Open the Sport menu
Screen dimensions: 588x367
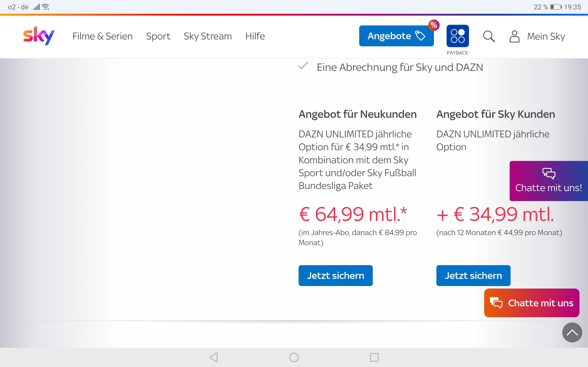pyautogui.click(x=158, y=36)
